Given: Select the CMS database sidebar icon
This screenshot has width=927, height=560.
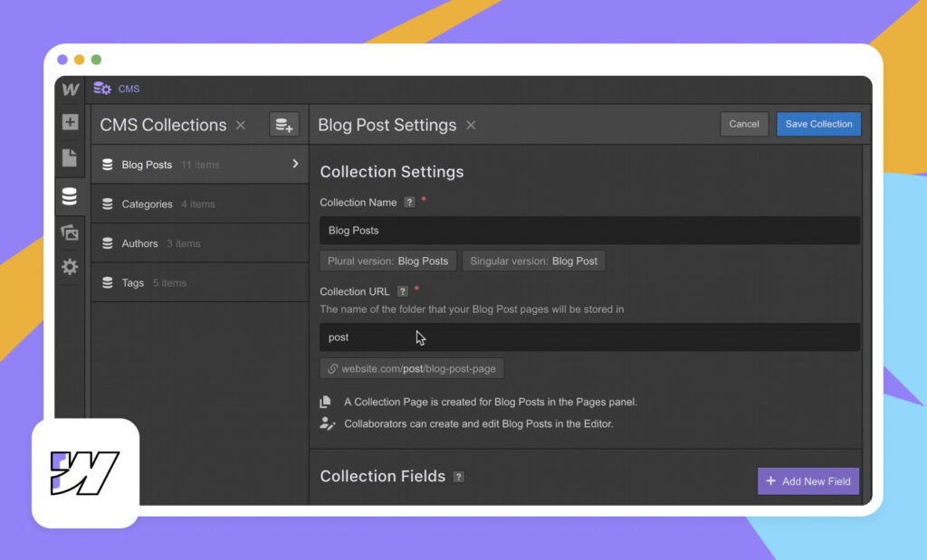Looking at the screenshot, I should 69,196.
